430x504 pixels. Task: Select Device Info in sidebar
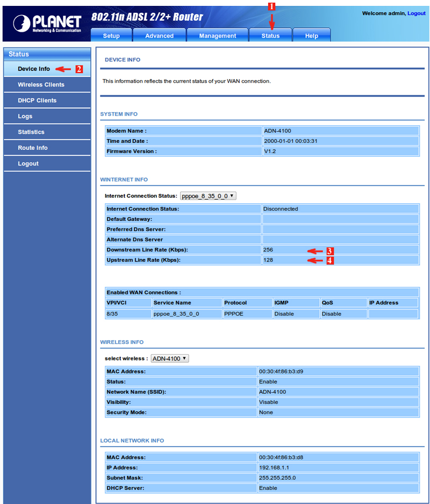click(47, 69)
